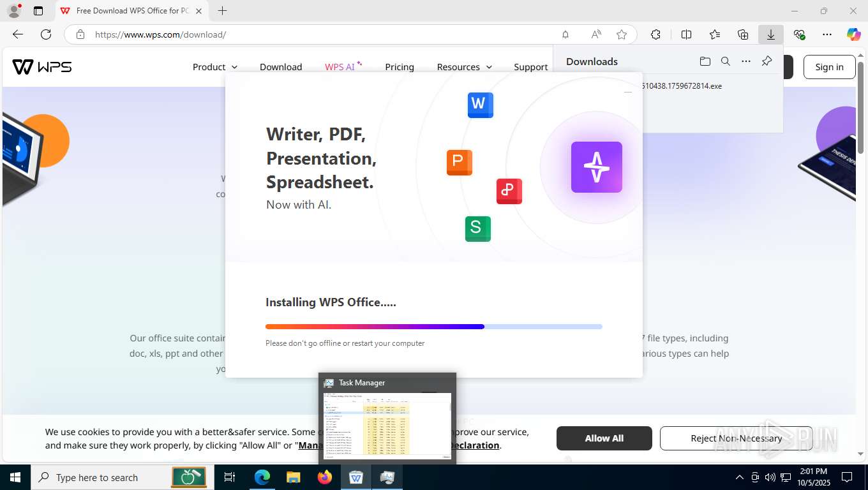Refresh the page with reload icon
The height and width of the screenshot is (490, 868).
(46, 34)
